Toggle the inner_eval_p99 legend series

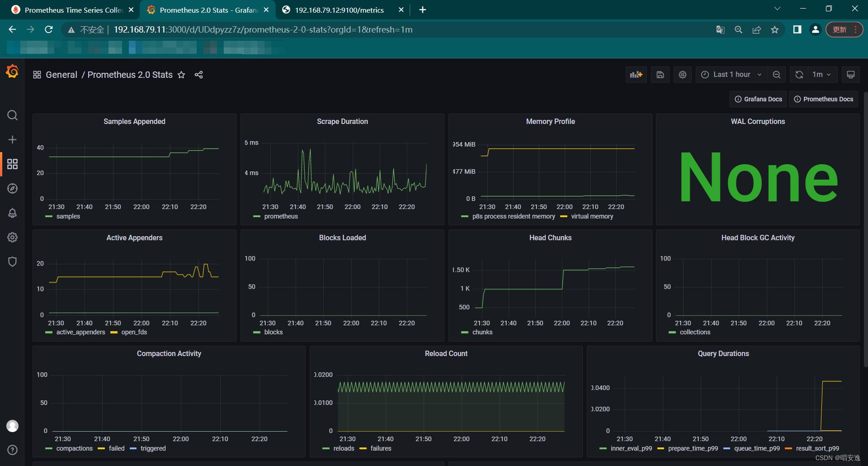[631, 448]
